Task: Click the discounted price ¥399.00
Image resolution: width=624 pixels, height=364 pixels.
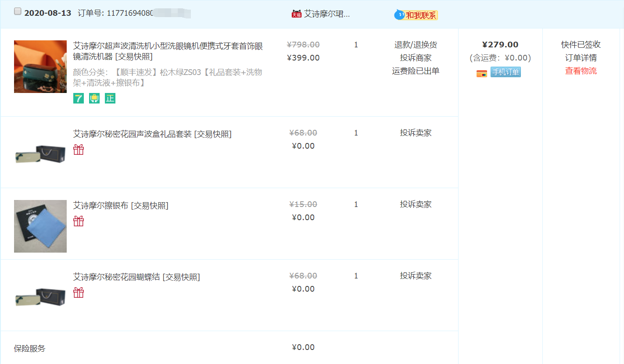Action: pos(303,58)
